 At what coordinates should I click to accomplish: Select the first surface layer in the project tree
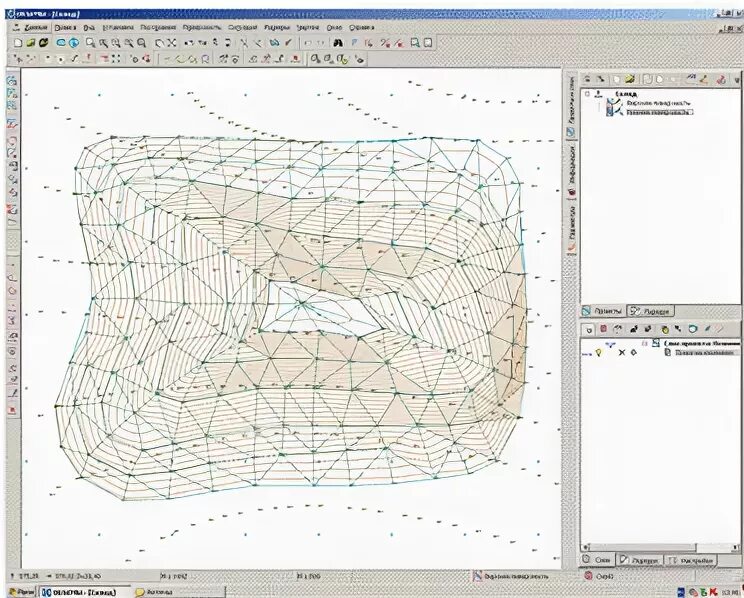point(659,103)
